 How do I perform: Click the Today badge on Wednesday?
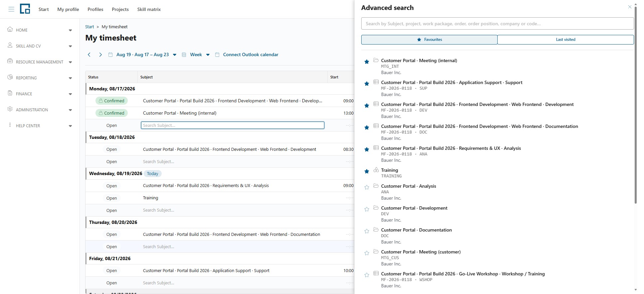click(153, 173)
